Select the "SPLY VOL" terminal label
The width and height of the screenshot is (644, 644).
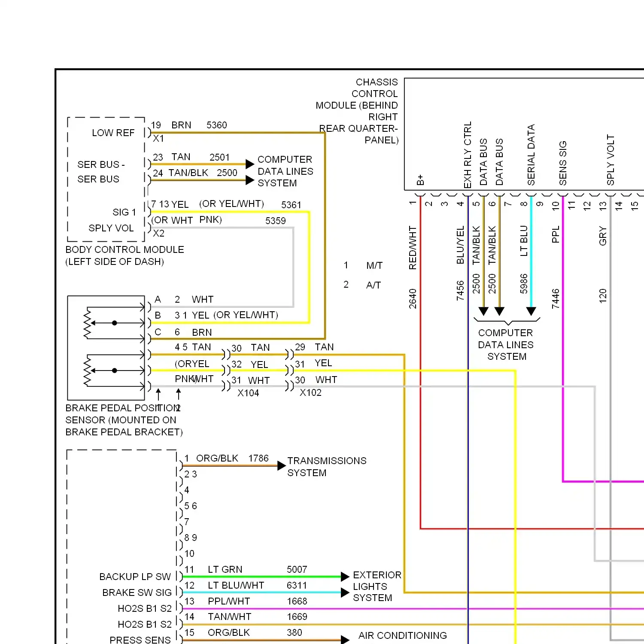click(111, 228)
